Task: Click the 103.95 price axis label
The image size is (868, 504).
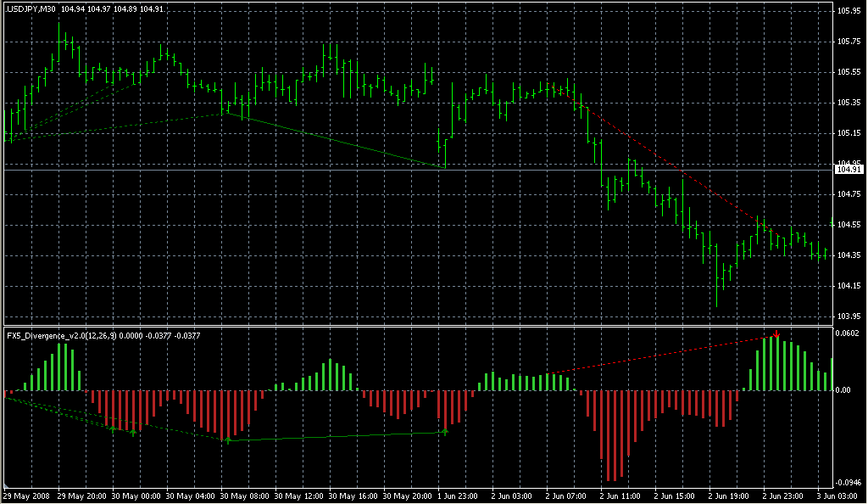Action: [848, 316]
